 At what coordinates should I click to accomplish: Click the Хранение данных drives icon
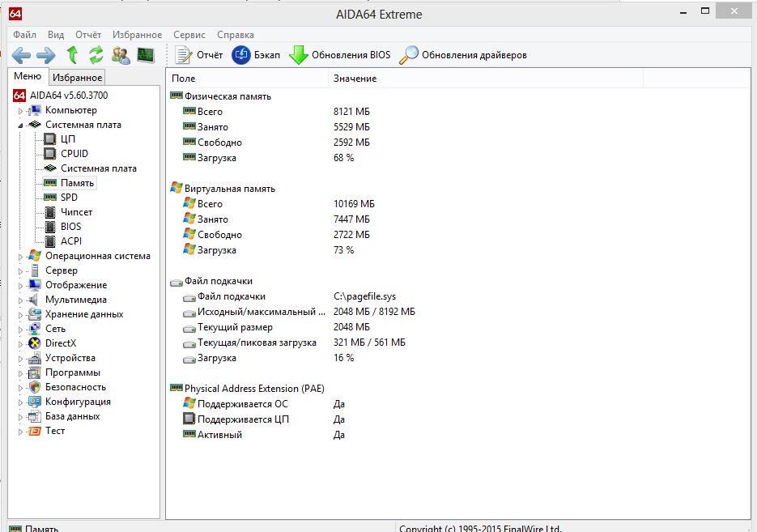point(34,314)
